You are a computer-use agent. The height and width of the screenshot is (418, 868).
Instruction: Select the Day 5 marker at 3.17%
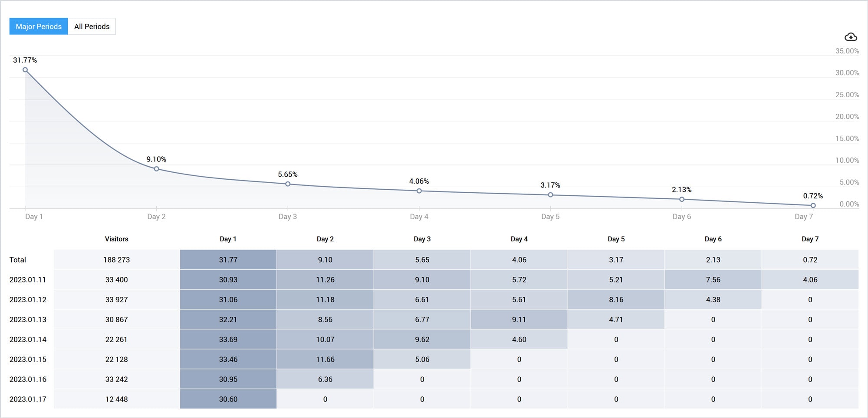click(550, 195)
